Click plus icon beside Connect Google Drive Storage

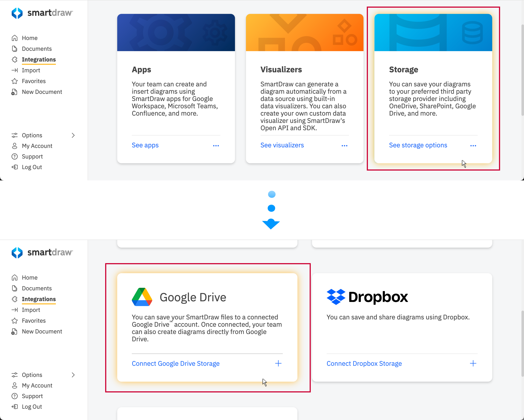tap(278, 363)
